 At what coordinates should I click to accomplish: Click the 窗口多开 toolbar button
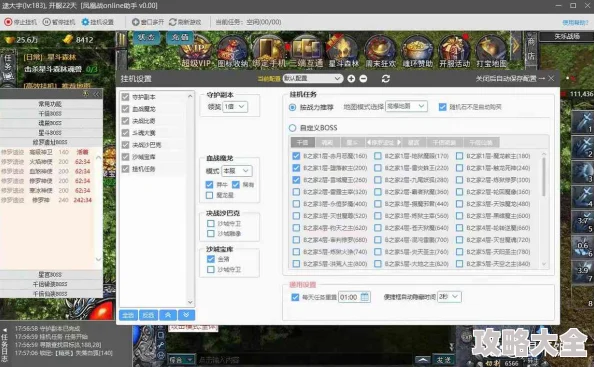(147, 22)
